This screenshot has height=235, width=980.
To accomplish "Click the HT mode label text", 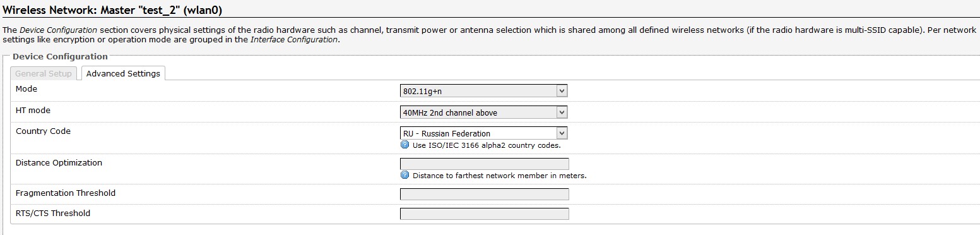I will [x=33, y=111].
